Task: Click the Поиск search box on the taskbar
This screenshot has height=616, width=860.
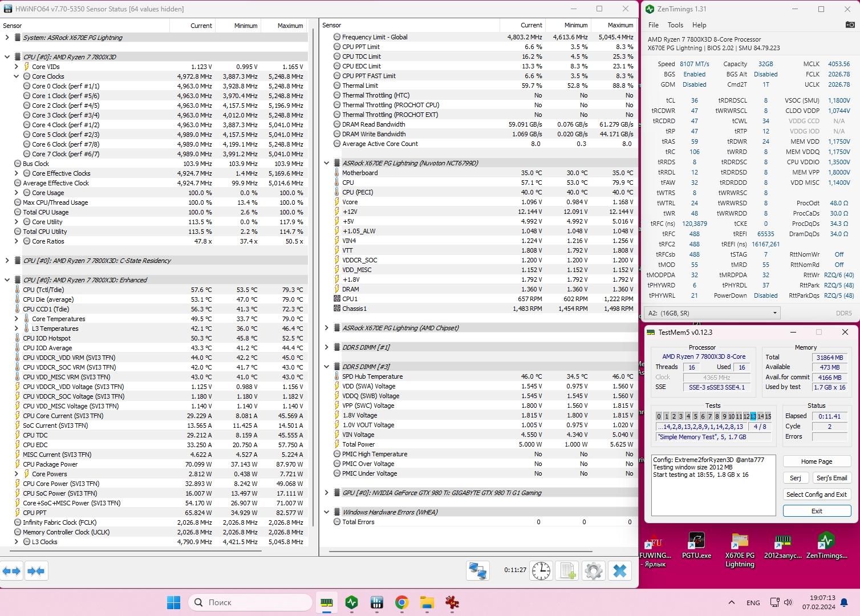Action: [x=251, y=602]
